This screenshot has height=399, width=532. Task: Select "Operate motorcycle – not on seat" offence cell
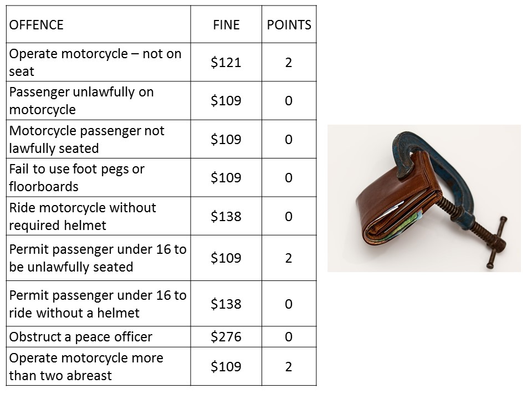[95, 62]
